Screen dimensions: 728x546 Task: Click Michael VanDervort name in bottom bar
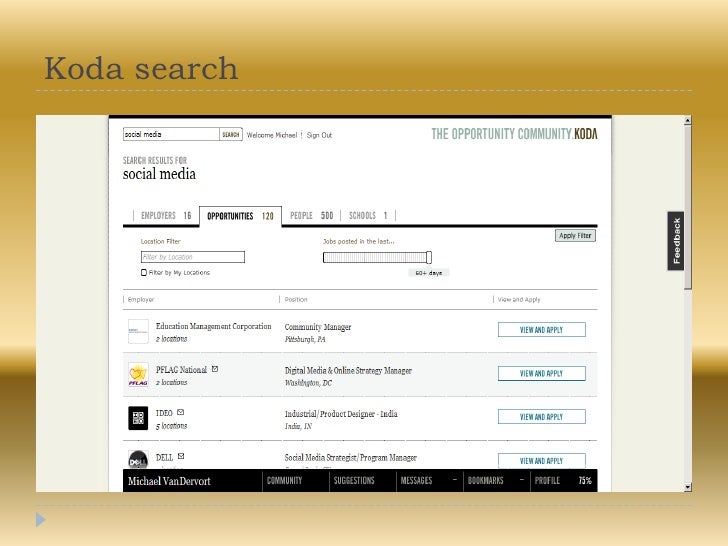coord(169,481)
